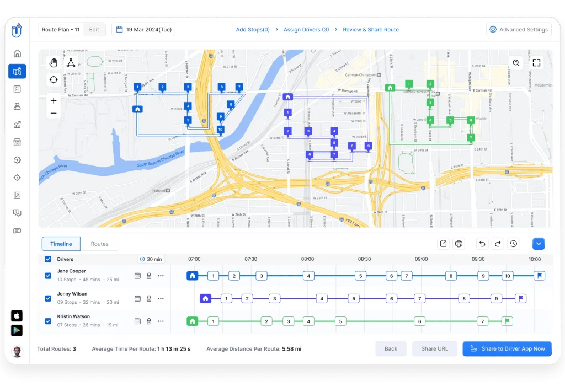Go to the Add Stops(0) step

tap(253, 30)
